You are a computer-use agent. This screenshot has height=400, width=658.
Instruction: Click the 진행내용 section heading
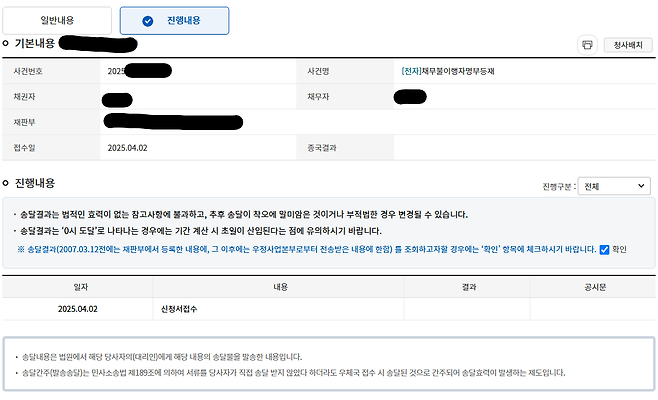pos(35,183)
